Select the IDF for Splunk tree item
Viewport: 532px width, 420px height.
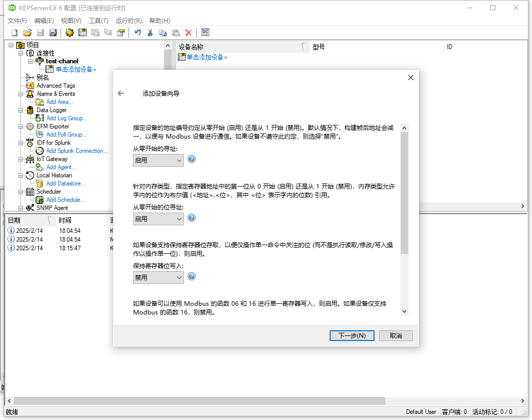[54, 143]
